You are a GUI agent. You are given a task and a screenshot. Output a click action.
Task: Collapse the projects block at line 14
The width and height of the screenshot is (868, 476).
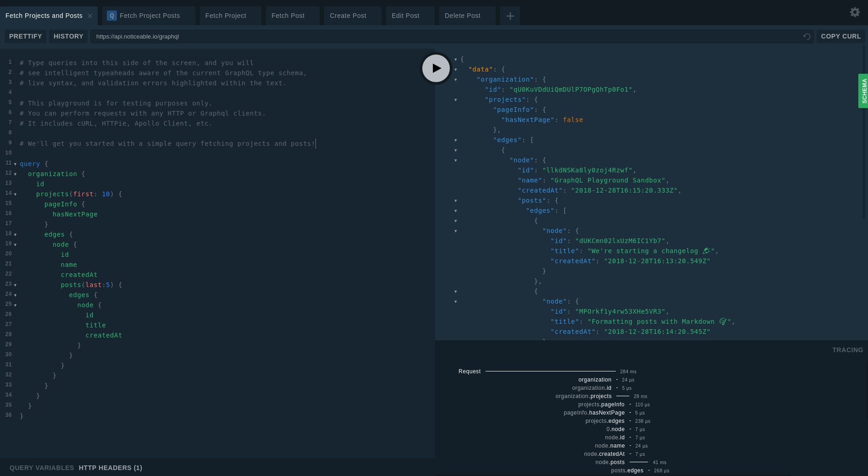pyautogui.click(x=15, y=194)
